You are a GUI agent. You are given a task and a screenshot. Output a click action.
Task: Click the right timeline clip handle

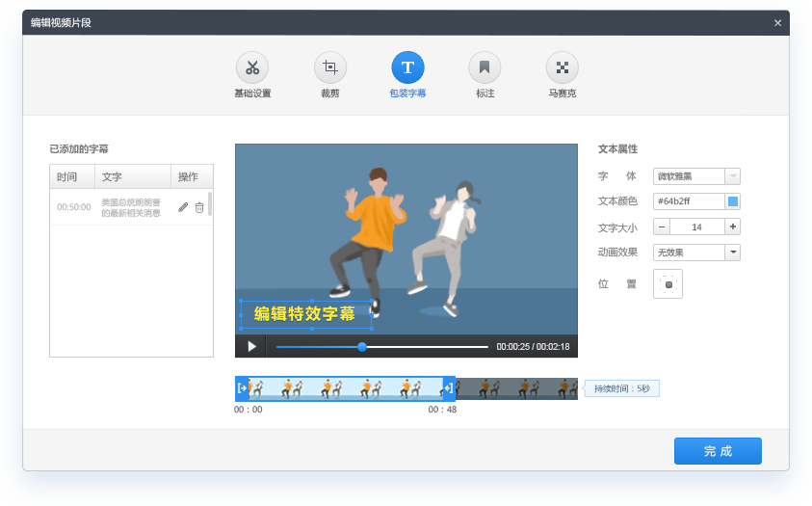(x=449, y=388)
